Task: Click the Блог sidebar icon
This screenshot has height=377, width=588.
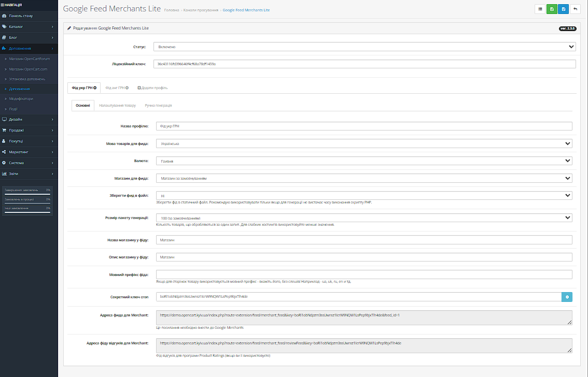Action: (4, 37)
